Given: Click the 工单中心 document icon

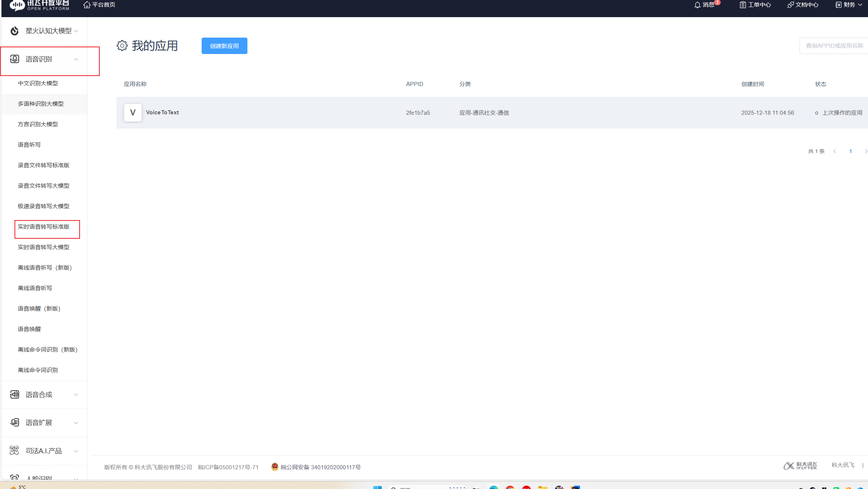Looking at the screenshot, I should pyautogui.click(x=743, y=5).
